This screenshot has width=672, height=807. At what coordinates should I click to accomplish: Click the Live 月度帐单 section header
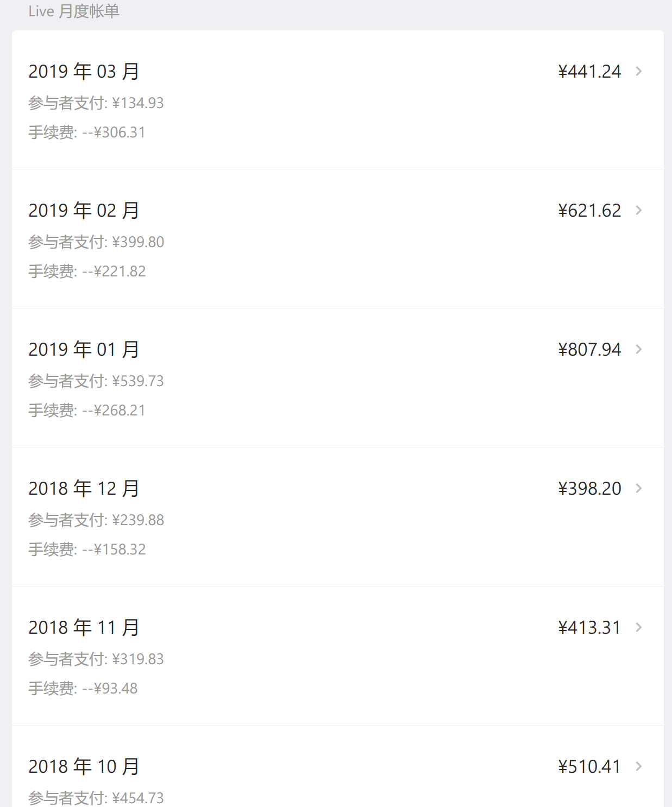click(74, 11)
